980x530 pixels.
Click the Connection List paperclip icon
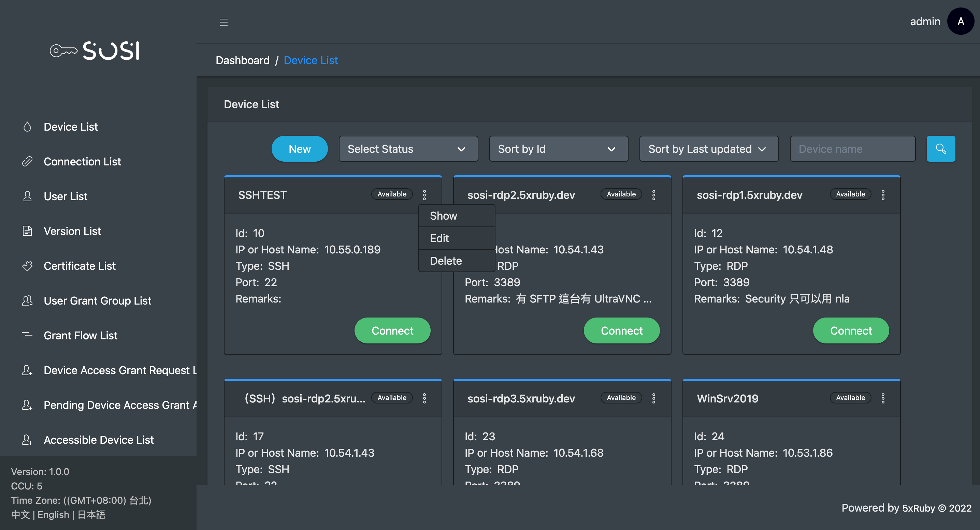click(27, 162)
